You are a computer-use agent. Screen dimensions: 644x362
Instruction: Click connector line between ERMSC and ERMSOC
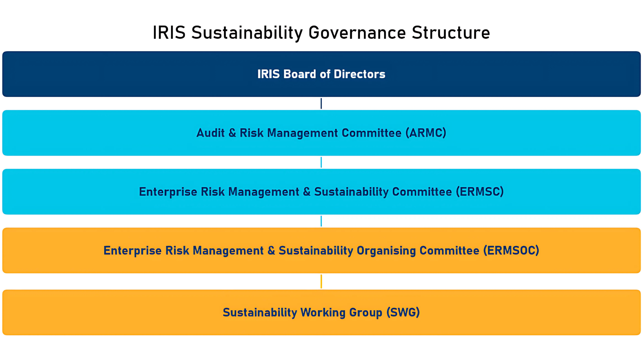pos(321,221)
